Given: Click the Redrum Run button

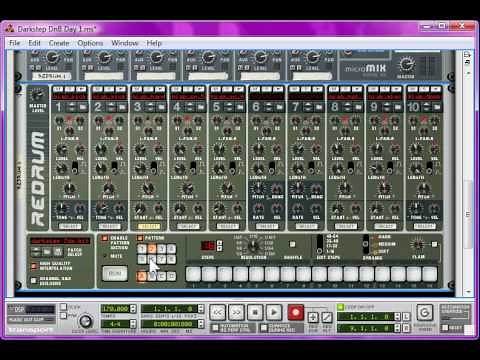Looking at the screenshot, I should (115, 273).
